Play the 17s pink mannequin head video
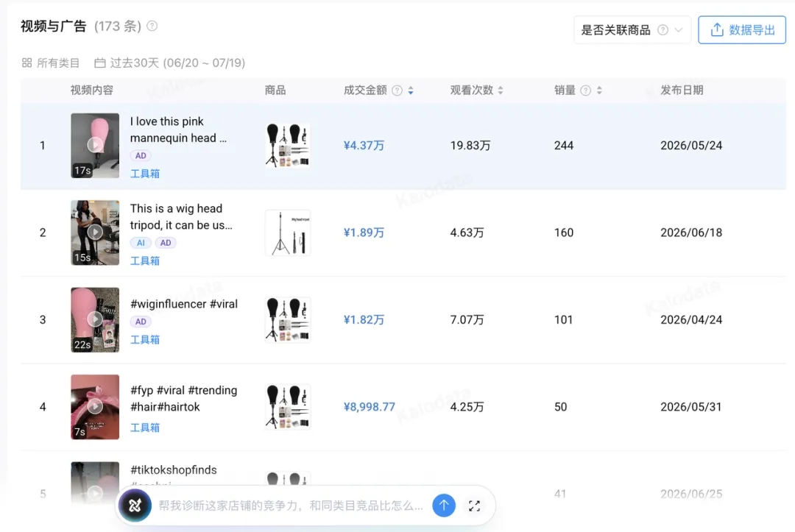This screenshot has height=532, width=795. 95,146
